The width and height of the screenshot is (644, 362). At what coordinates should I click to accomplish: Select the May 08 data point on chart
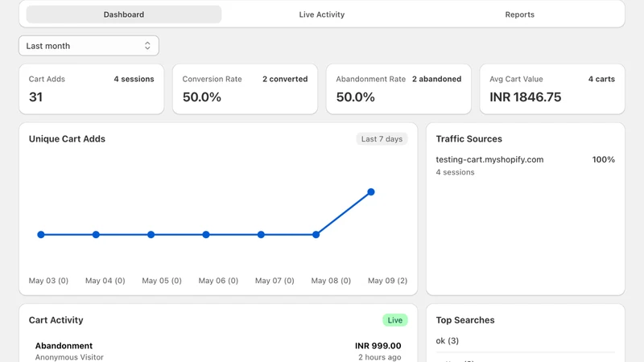(316, 235)
